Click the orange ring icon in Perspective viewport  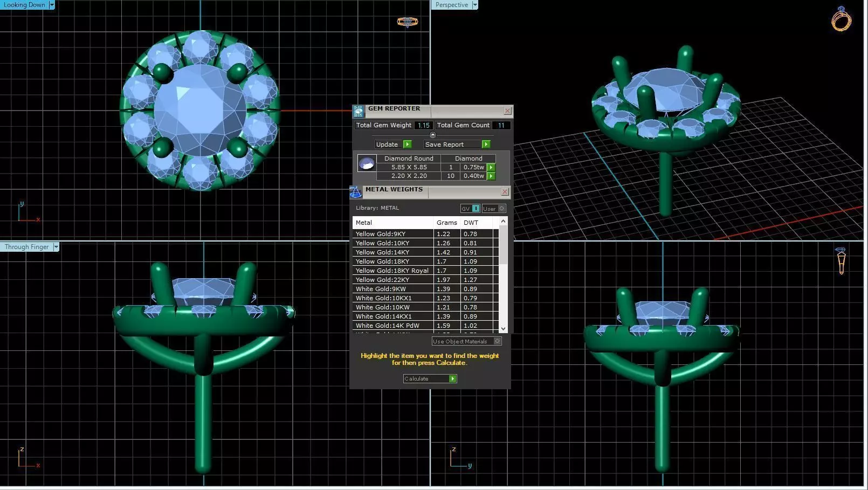[x=841, y=19]
